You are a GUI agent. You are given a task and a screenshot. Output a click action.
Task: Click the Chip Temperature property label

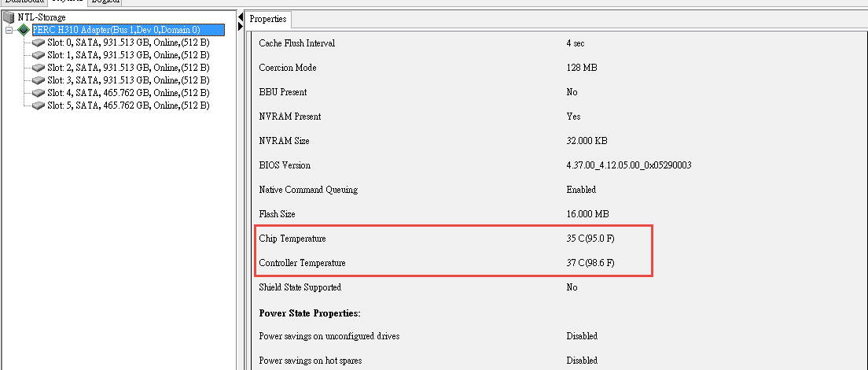click(292, 239)
